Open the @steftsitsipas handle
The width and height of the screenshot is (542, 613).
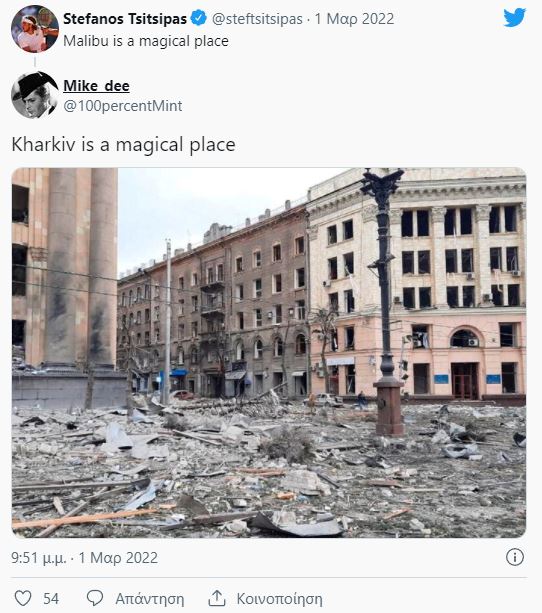coord(257,19)
